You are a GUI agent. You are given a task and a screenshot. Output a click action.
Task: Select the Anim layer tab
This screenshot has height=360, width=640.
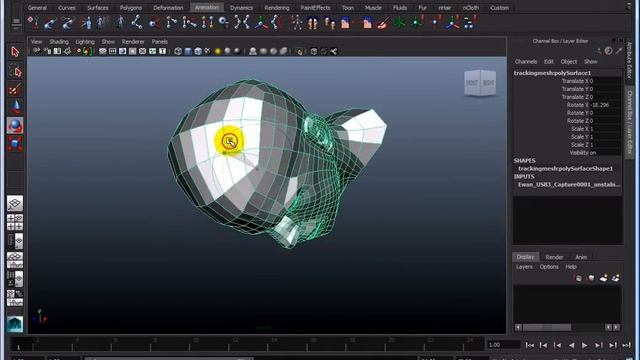tap(581, 257)
